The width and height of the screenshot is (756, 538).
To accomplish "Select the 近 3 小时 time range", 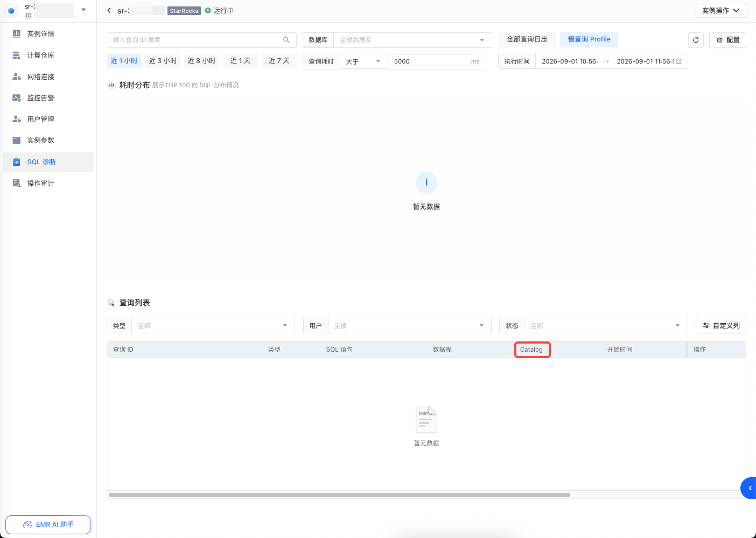I will pos(163,61).
